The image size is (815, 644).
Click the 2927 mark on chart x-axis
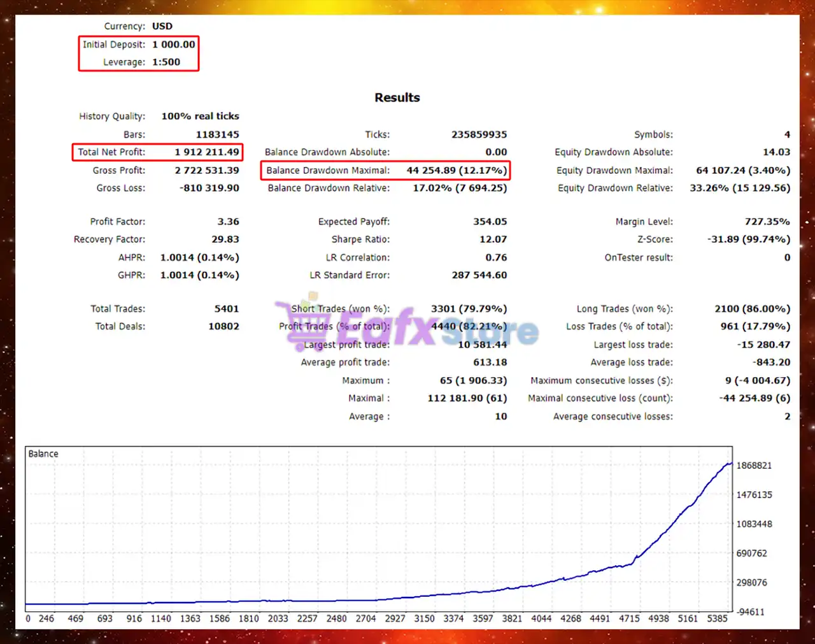coord(395,619)
